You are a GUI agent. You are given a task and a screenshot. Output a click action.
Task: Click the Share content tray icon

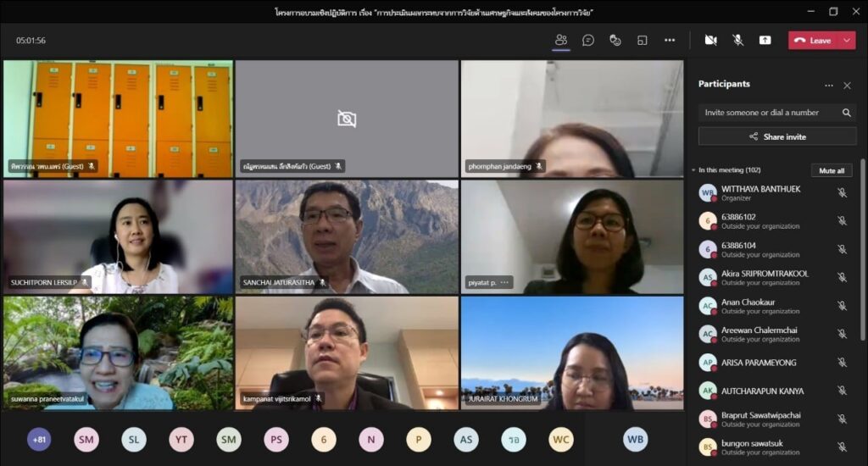(x=765, y=40)
